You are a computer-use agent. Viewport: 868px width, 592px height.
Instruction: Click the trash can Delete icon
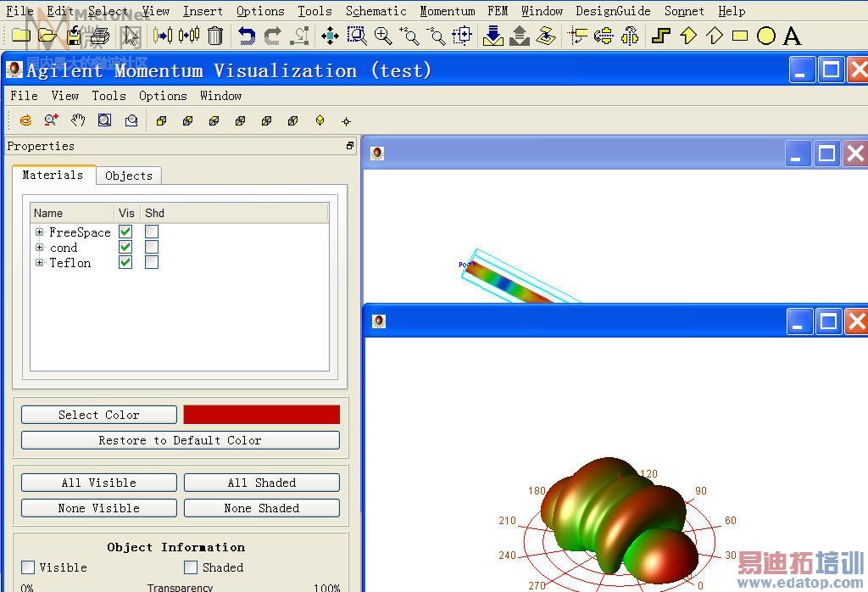click(215, 36)
